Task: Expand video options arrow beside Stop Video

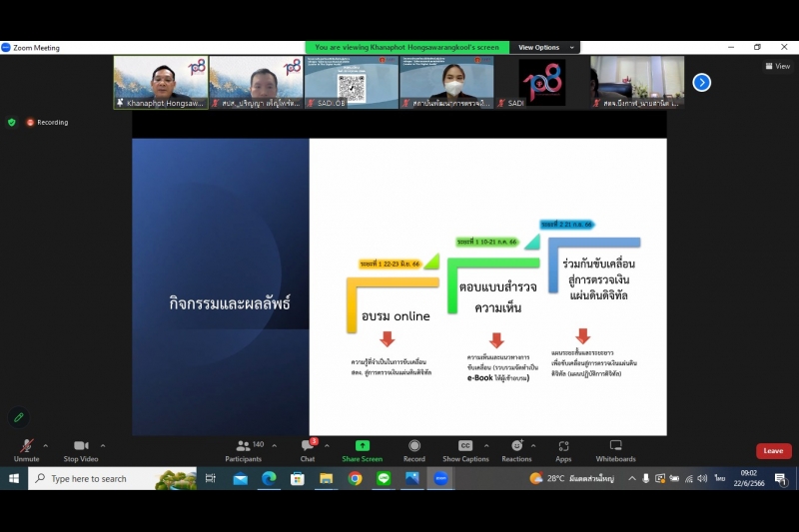Action: (102, 446)
